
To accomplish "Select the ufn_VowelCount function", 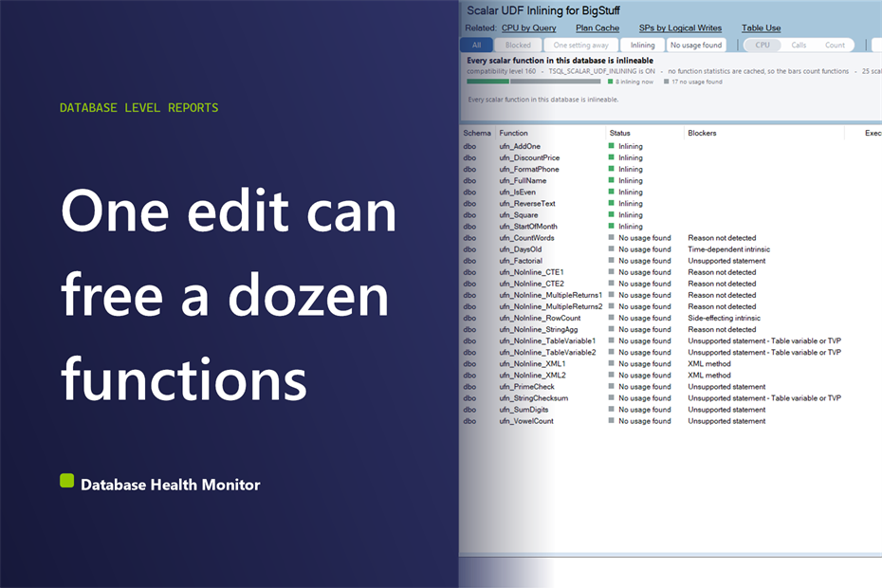I will (526, 421).
